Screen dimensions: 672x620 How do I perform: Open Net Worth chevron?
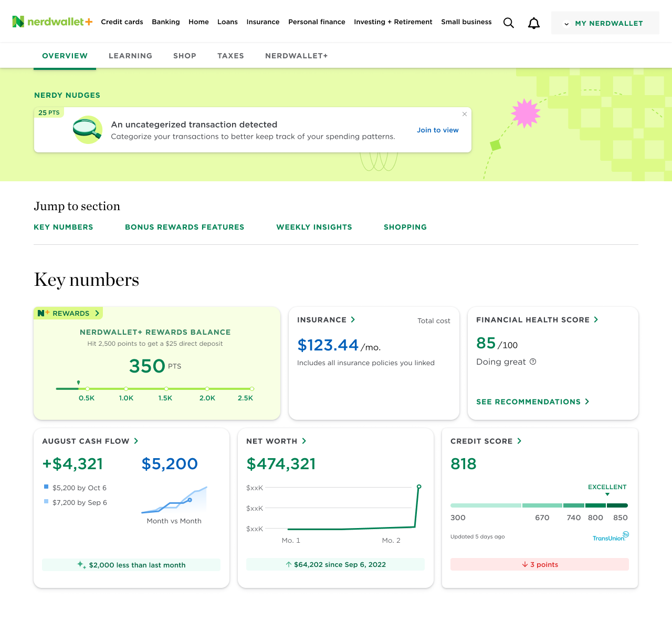pyautogui.click(x=304, y=441)
